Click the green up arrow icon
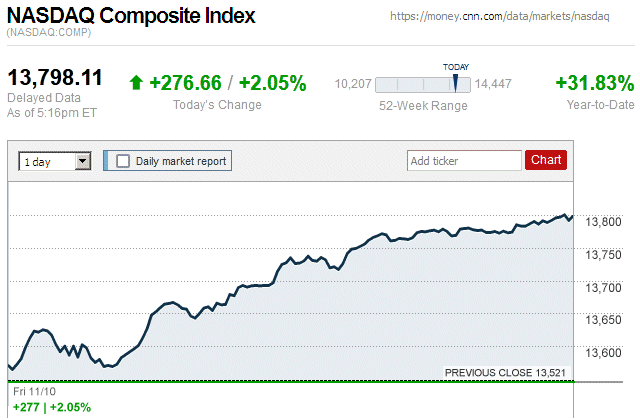This screenshot has width=640, height=420. click(x=137, y=84)
